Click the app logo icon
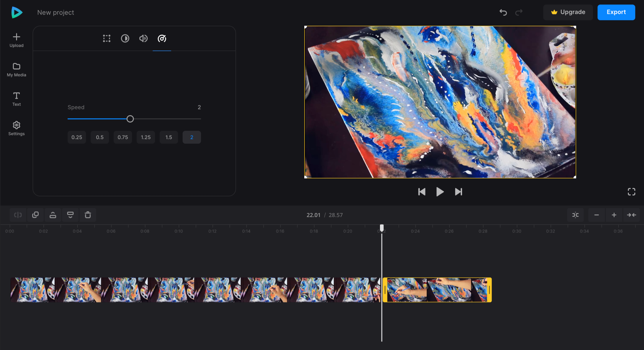The image size is (644, 350). pos(17,12)
